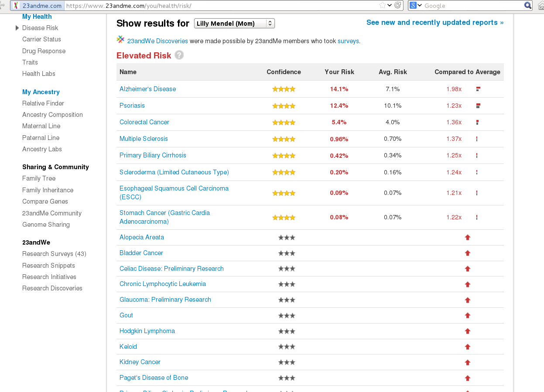Open the Alzheimer's Disease report
Image resolution: width=544 pixels, height=392 pixels.
148,89
